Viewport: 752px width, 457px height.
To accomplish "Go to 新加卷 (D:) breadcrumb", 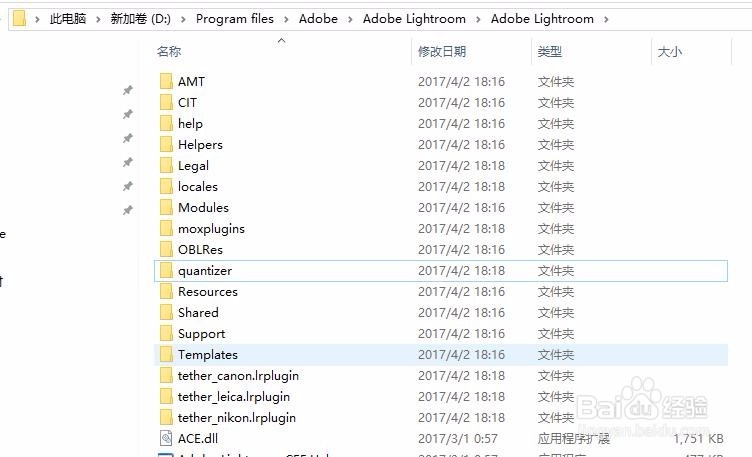I will (x=141, y=19).
